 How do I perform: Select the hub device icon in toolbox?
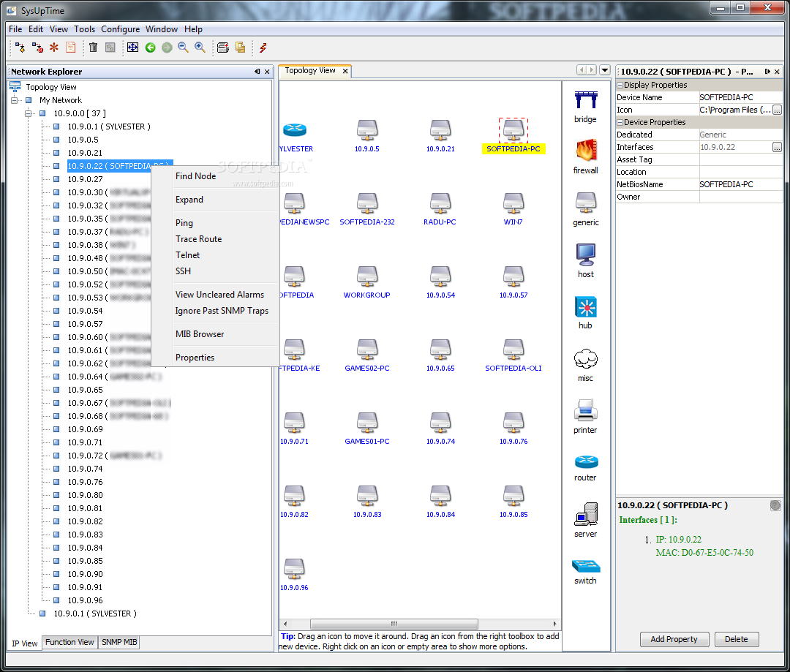(x=586, y=307)
